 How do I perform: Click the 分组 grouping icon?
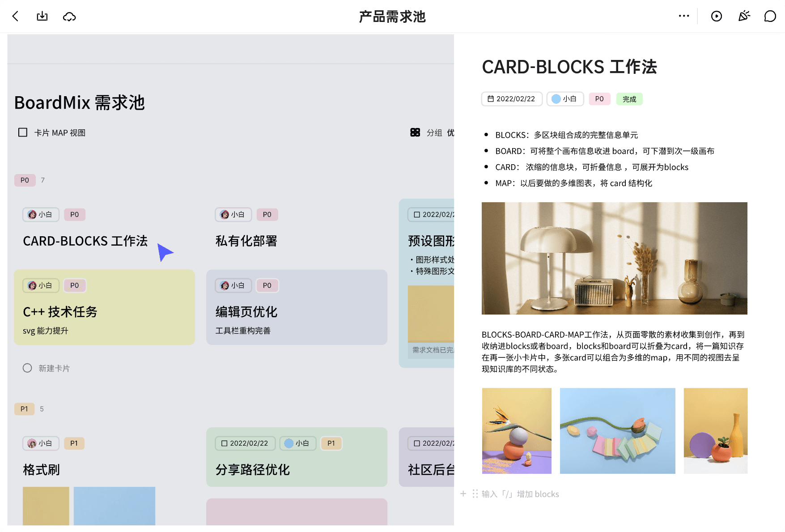[415, 132]
